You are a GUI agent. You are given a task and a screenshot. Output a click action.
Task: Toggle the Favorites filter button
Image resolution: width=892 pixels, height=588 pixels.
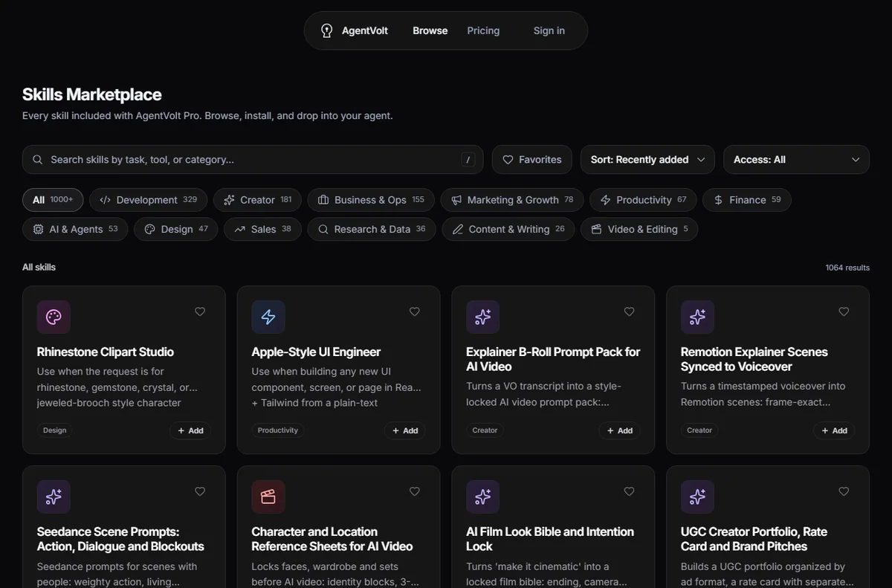coord(532,160)
